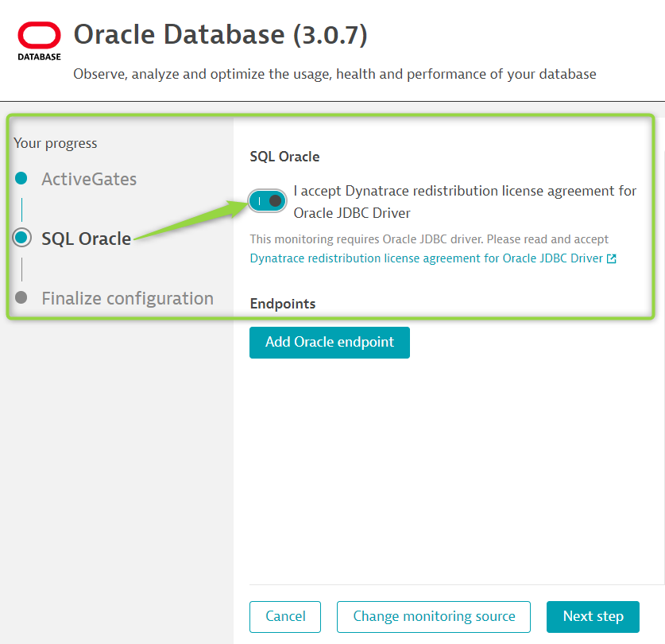Click Change monitoring source button
Screen dimensions: 665x644
[434, 616]
